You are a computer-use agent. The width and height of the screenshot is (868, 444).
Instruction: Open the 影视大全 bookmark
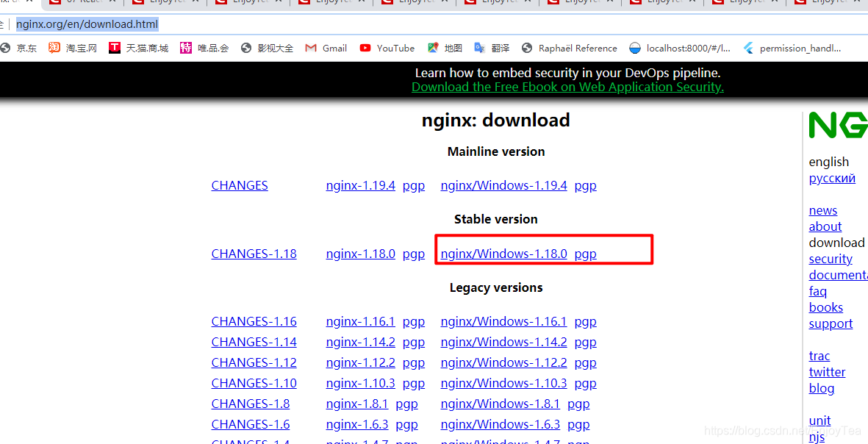click(267, 49)
